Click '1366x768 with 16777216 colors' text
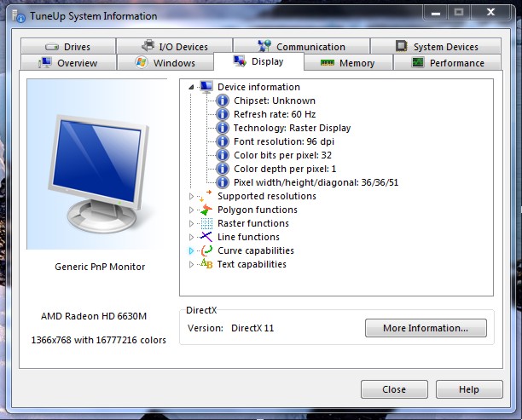This screenshot has height=420, width=522. (99, 340)
